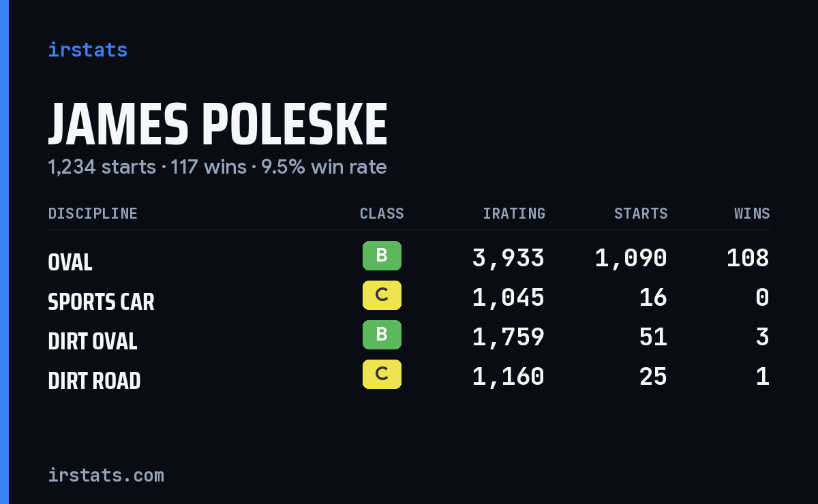Click the green B badge for Dirt Oval
818x504 pixels.
pos(382,335)
